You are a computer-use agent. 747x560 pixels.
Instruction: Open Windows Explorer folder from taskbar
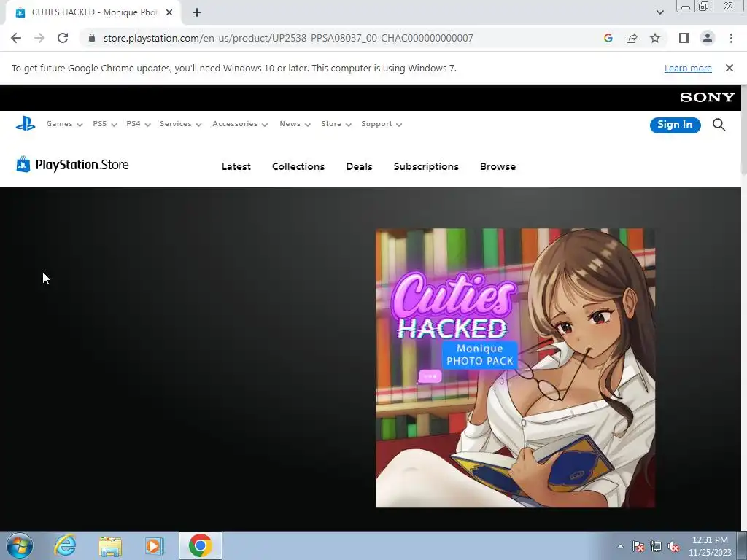pos(110,545)
